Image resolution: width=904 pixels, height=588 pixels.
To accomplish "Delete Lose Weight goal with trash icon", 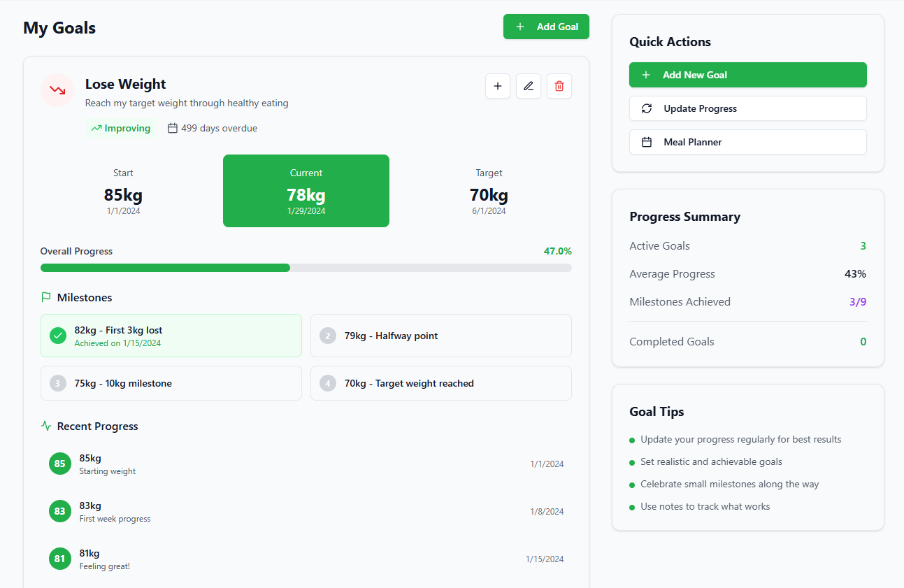I will [x=559, y=86].
